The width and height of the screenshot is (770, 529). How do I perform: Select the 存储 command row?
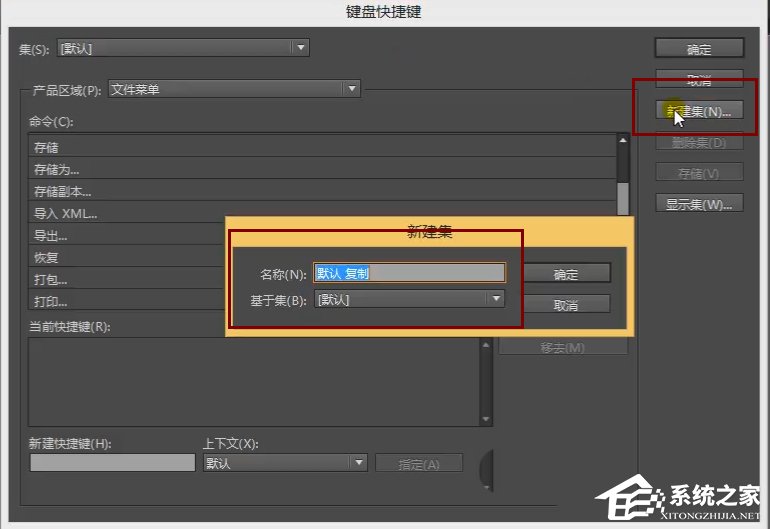pos(323,147)
